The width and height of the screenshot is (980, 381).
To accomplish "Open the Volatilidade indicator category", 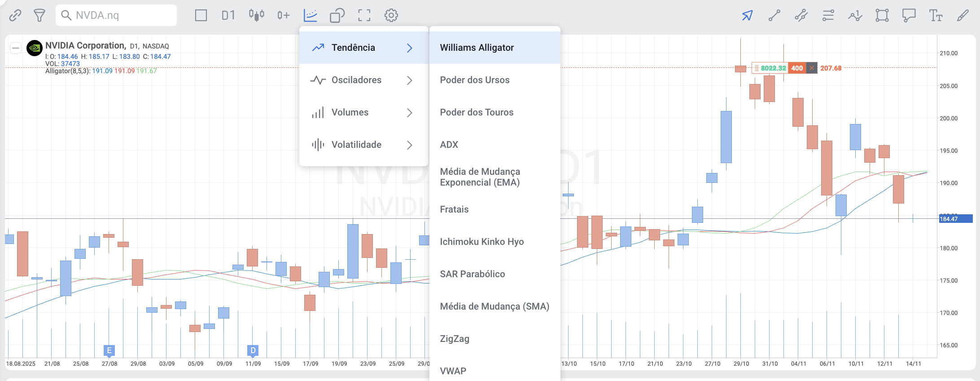I will (364, 145).
